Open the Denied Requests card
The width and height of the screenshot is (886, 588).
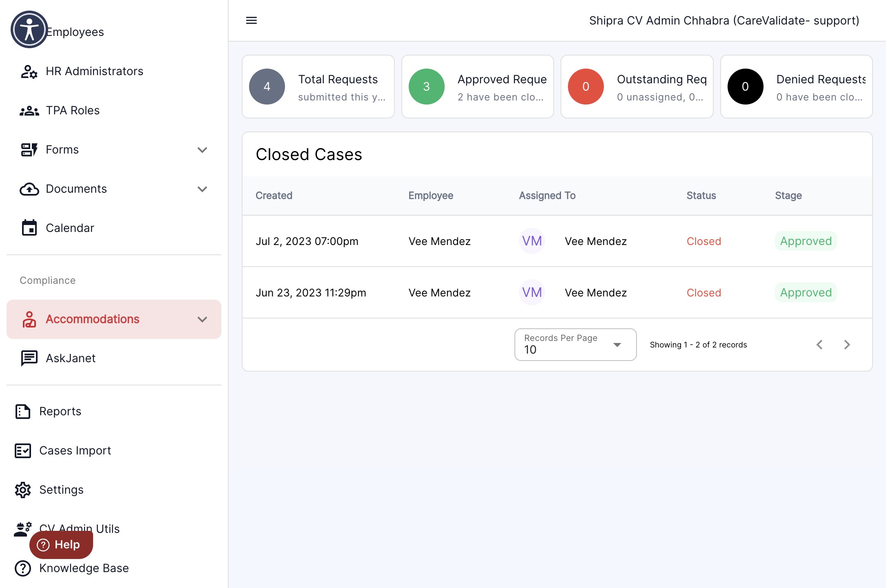(x=796, y=87)
